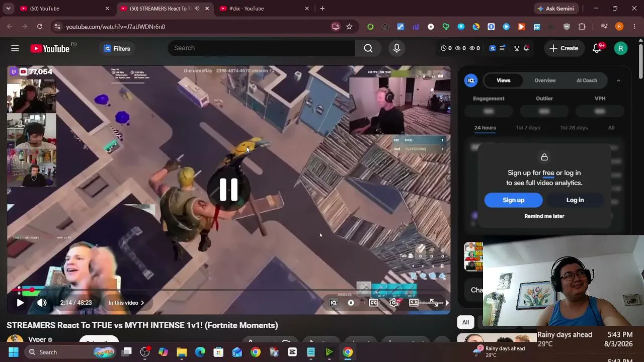Image resolution: width=644 pixels, height=362 pixels.
Task: Click the vidIQ Sign up button
Action: click(514, 200)
